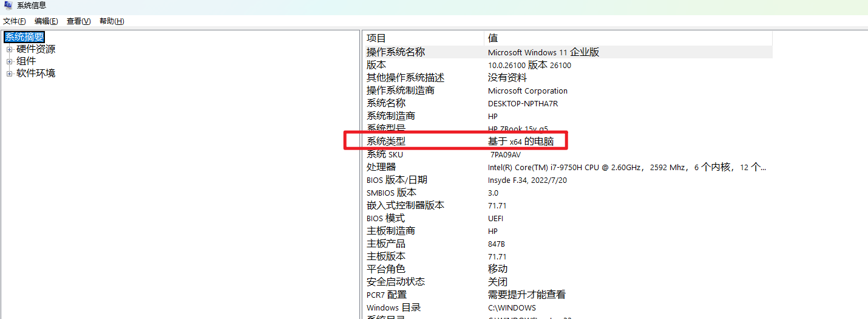Screen dimensions: 868x319
Task: Click the Intel(R) Core(TM) i7-9750H value
Action: pyautogui.click(x=627, y=167)
